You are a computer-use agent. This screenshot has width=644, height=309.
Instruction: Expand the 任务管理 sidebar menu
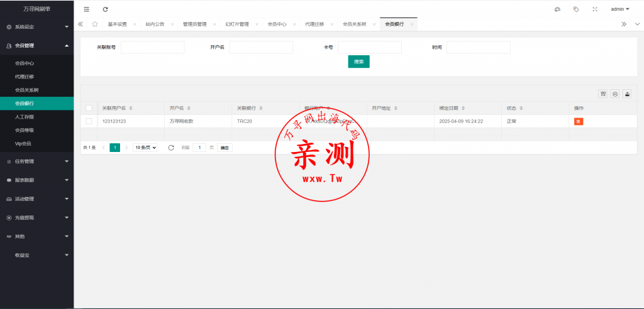point(37,161)
